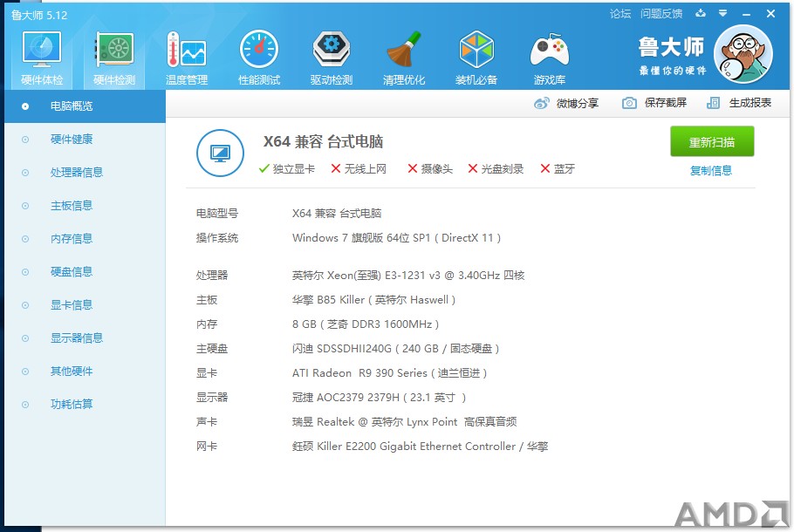Click the 光盘刻录 status indicator

click(x=496, y=169)
